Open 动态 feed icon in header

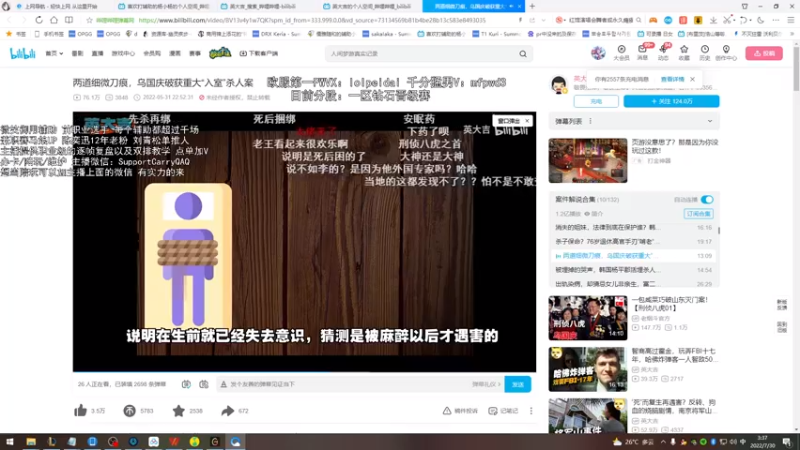click(x=663, y=53)
